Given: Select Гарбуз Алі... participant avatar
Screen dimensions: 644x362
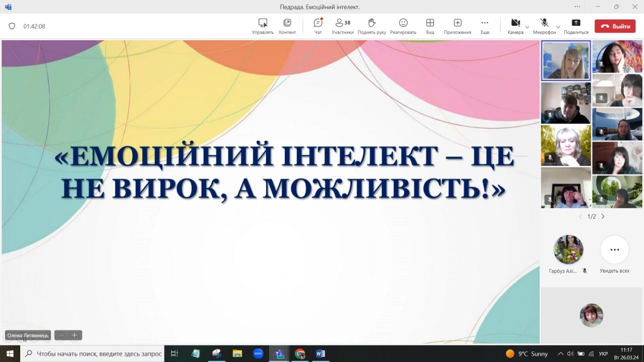Looking at the screenshot, I should point(568,249).
